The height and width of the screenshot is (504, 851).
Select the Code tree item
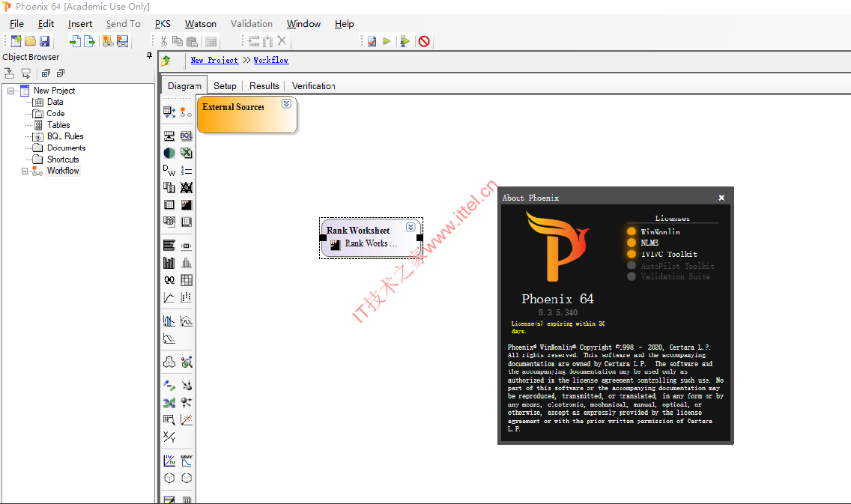click(x=55, y=113)
